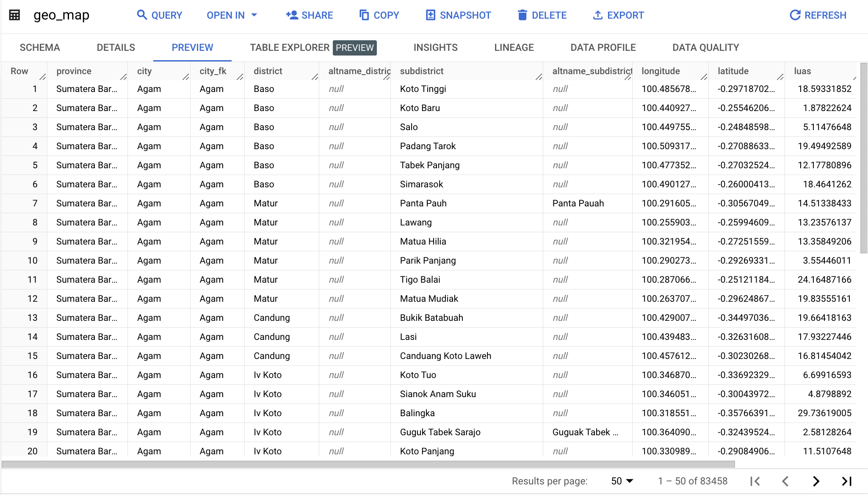
Task: Click the altname_subdistrict column header
Action: pos(592,71)
